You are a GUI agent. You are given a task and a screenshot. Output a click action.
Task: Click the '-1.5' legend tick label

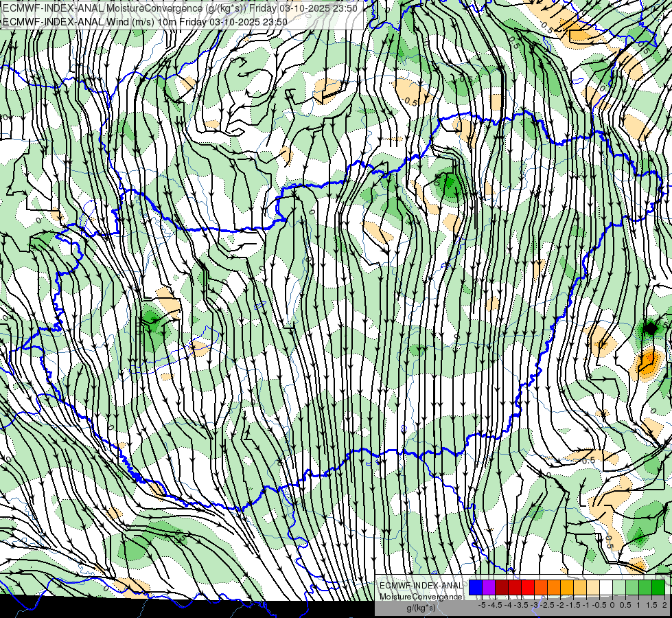(x=573, y=605)
